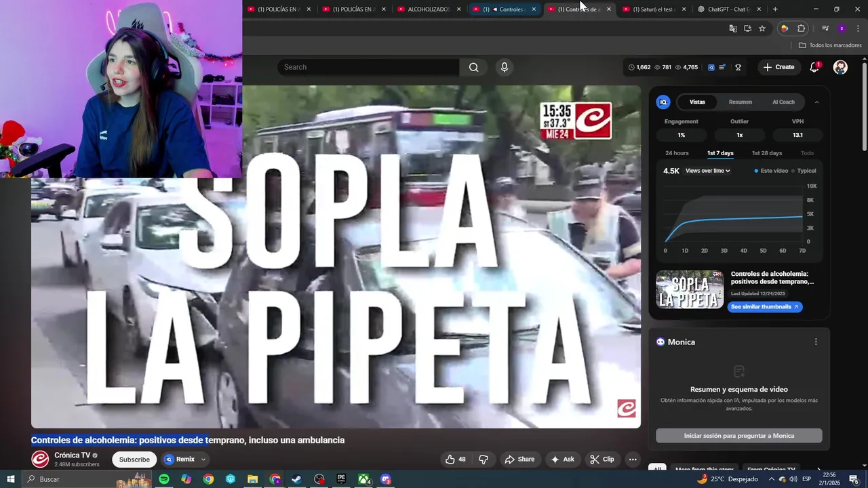Viewport: 868px width, 488px height.
Task: Click the colorful Monica extension icon
Action: point(785,28)
